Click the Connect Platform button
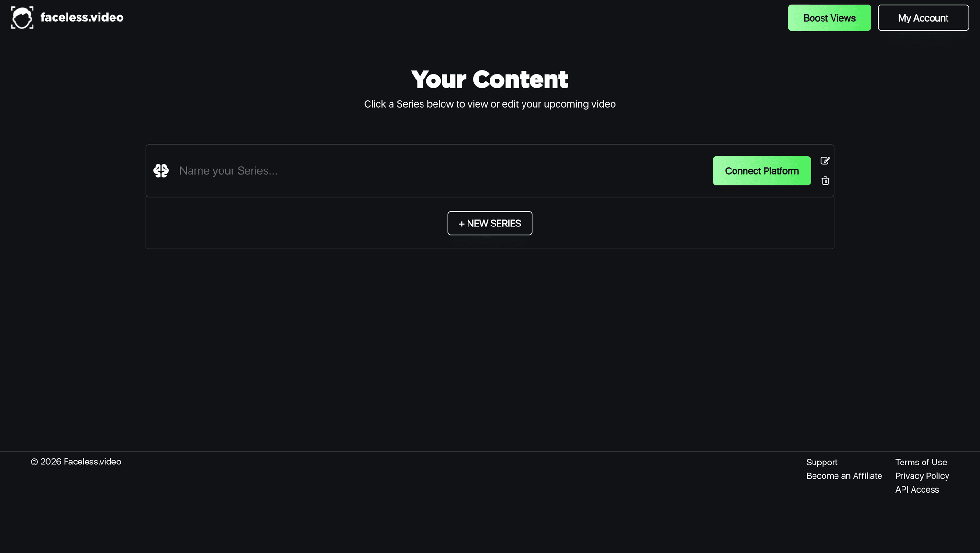This screenshot has height=553, width=980. 761,170
